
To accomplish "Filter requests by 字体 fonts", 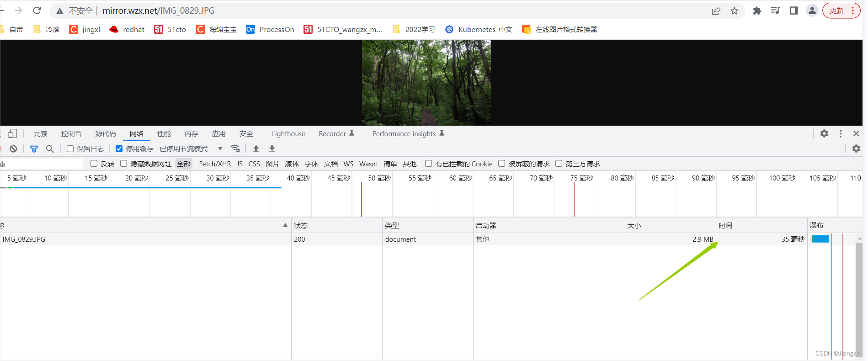I will 311,164.
